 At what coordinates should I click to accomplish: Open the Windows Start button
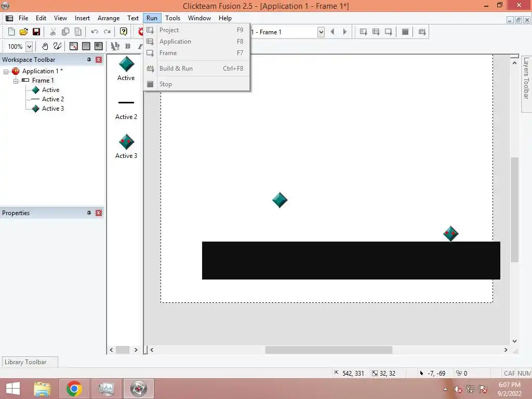point(13,389)
